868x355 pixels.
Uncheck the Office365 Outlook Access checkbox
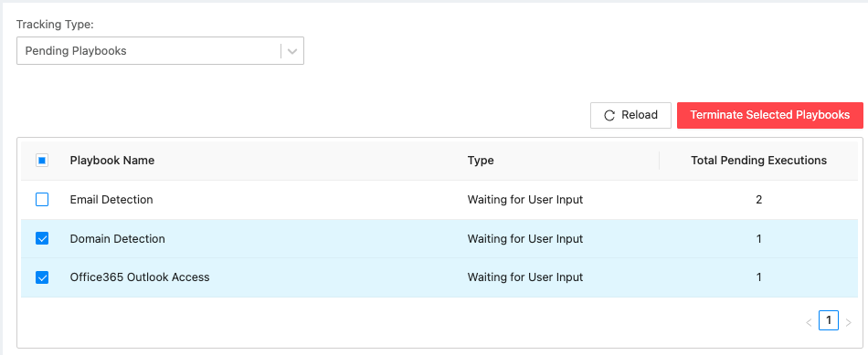[42, 277]
